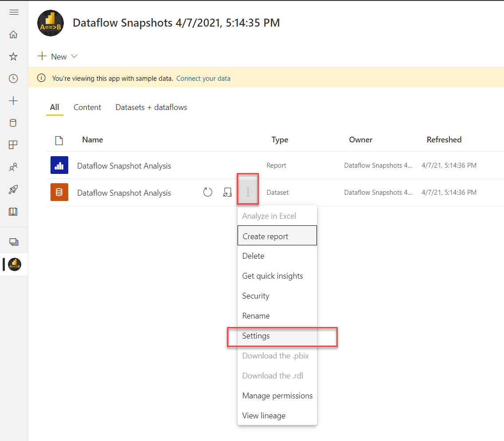
Task: Click the Dataflow Snapshots app logo in header
Action: coord(51,23)
